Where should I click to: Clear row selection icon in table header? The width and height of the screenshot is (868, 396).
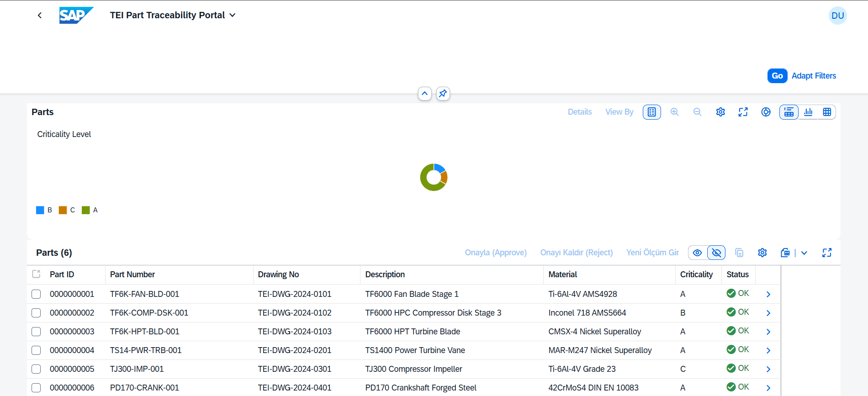[x=37, y=274]
